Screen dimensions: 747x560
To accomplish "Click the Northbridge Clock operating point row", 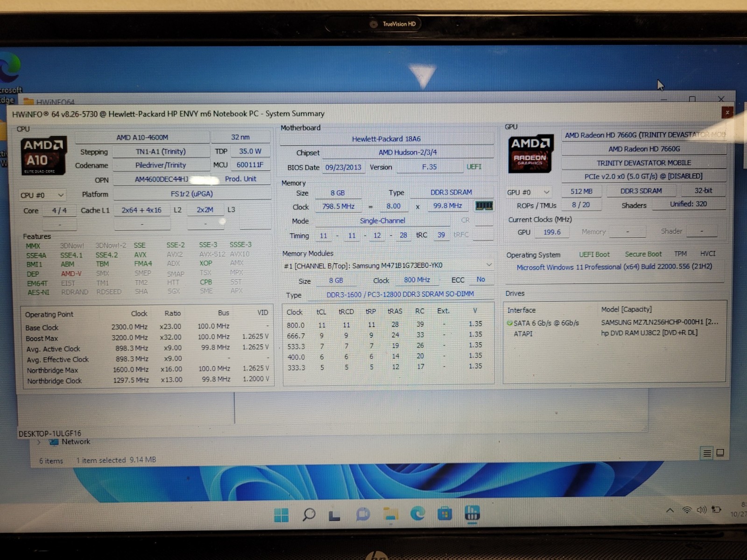I will coord(148,380).
